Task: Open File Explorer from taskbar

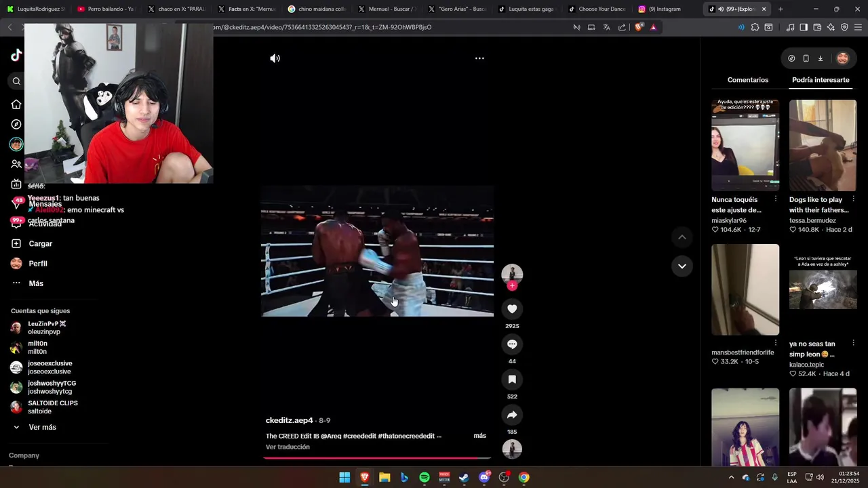Action: tap(384, 477)
